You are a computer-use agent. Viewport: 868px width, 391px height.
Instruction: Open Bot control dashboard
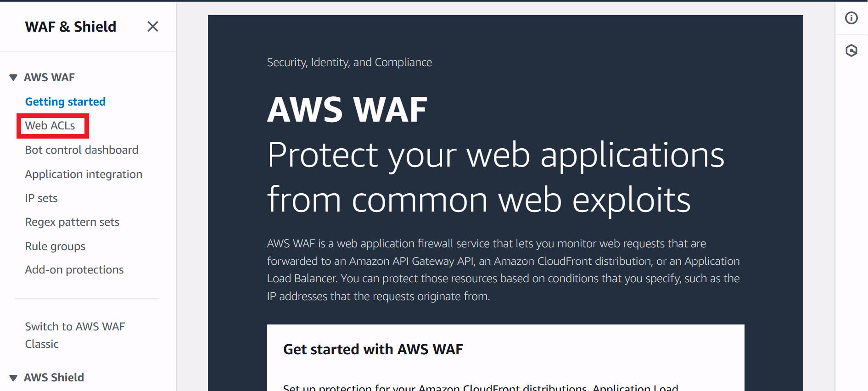pyautogui.click(x=82, y=150)
